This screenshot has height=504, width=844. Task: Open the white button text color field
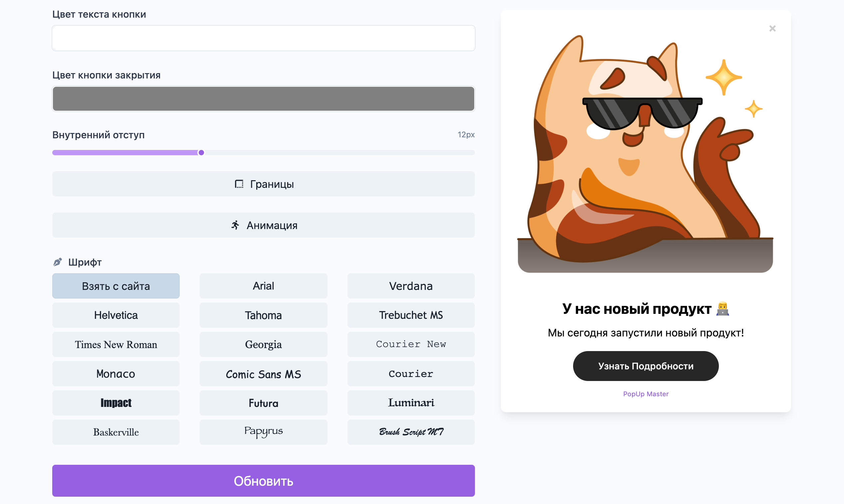(264, 38)
